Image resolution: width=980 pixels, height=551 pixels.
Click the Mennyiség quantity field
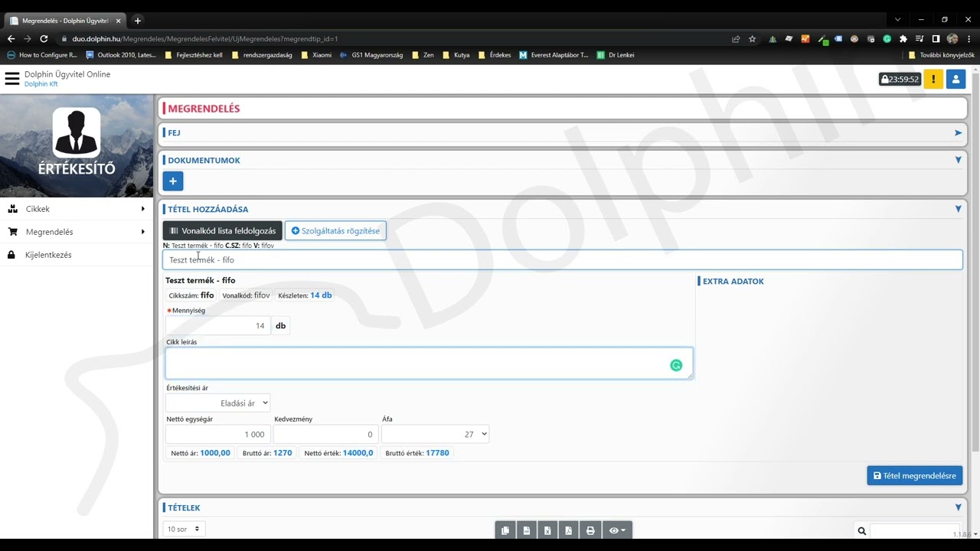pos(218,326)
